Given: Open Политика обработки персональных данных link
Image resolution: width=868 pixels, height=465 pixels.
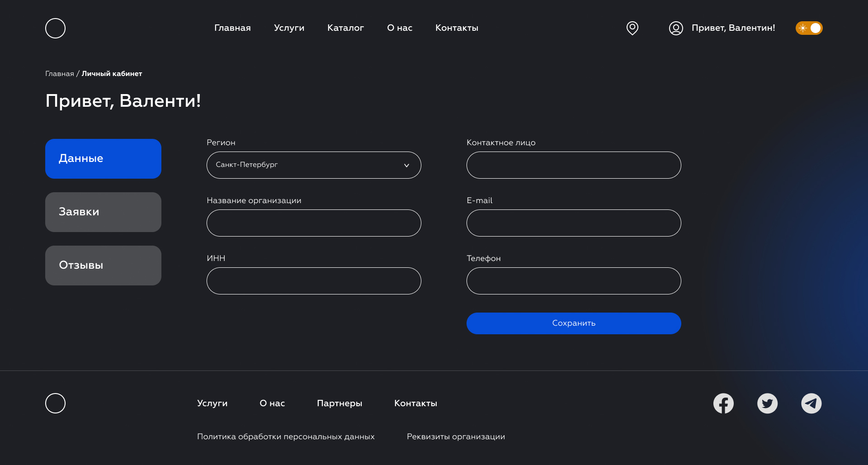Looking at the screenshot, I should coord(286,437).
